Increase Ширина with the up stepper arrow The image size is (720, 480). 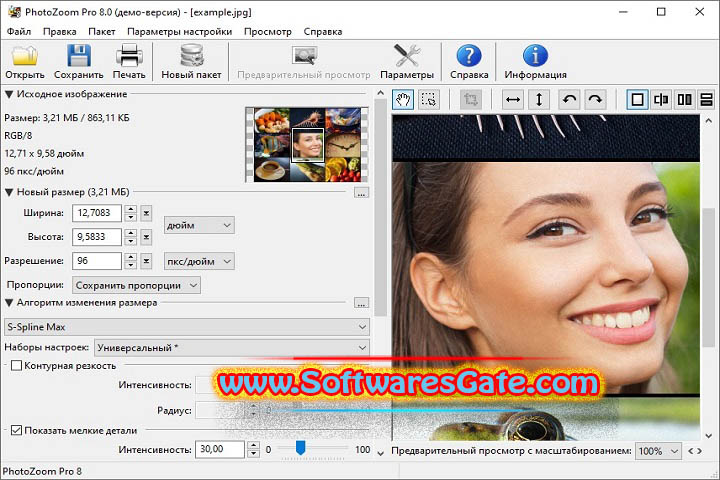coord(131,209)
